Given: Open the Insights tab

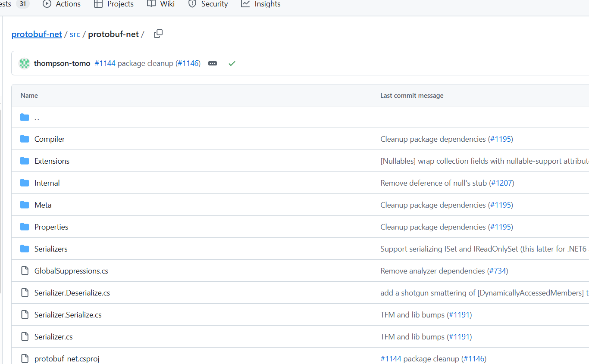Looking at the screenshot, I should point(260,4).
